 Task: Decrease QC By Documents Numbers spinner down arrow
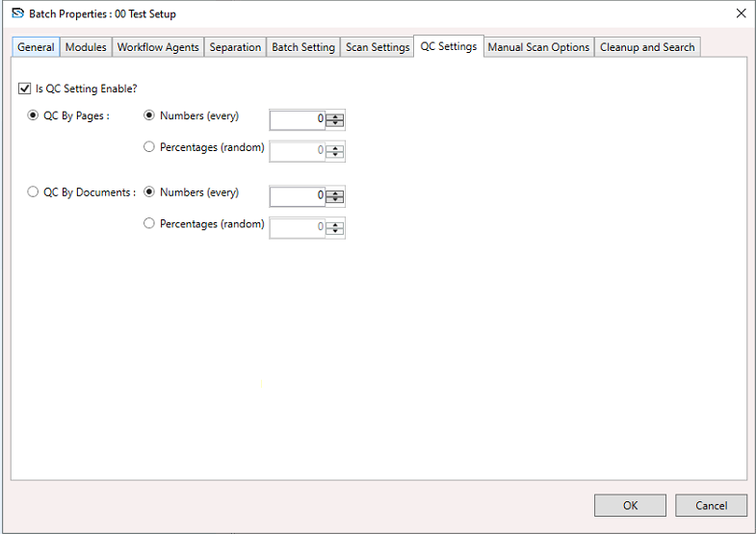(x=335, y=199)
